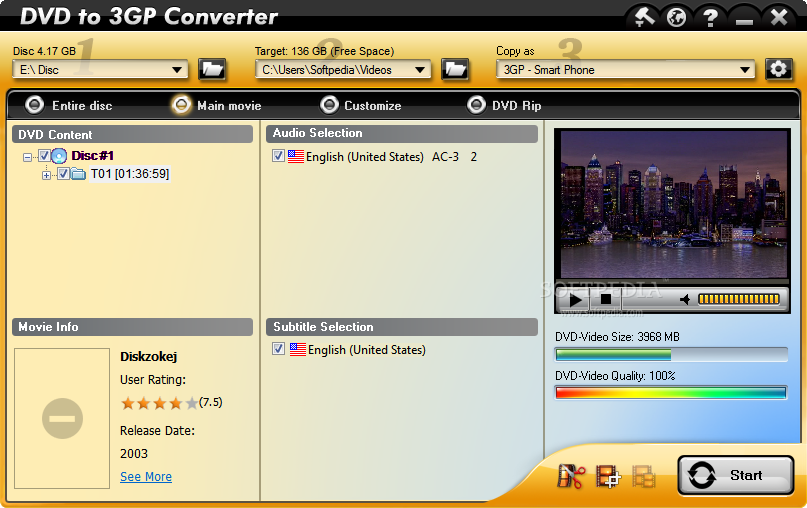Toggle English AC-3 audio checkbox
This screenshot has height=508, width=807.
point(278,156)
